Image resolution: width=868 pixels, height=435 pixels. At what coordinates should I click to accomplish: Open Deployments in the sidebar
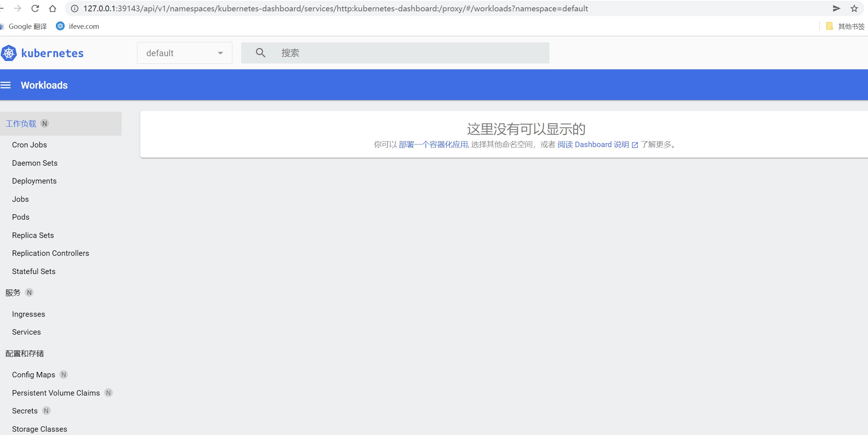(34, 181)
